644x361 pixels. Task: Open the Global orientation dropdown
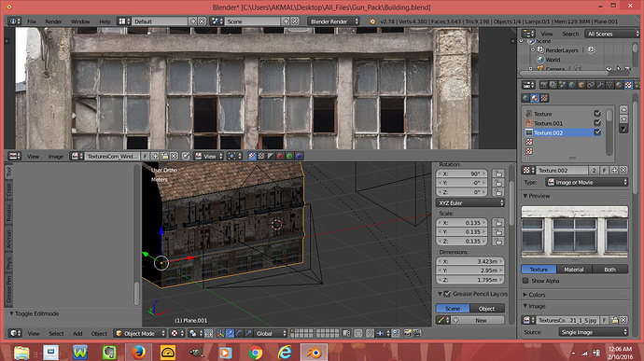click(x=271, y=334)
